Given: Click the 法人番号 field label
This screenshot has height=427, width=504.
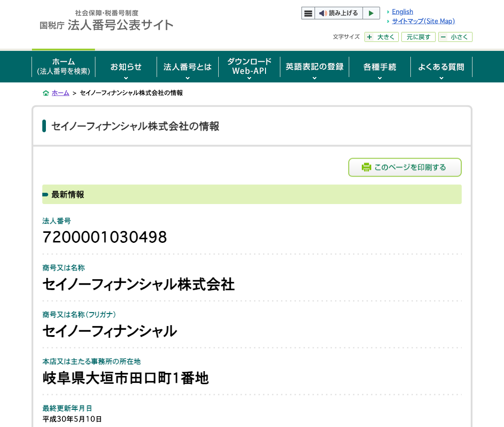Looking at the screenshot, I should pyautogui.click(x=57, y=221).
